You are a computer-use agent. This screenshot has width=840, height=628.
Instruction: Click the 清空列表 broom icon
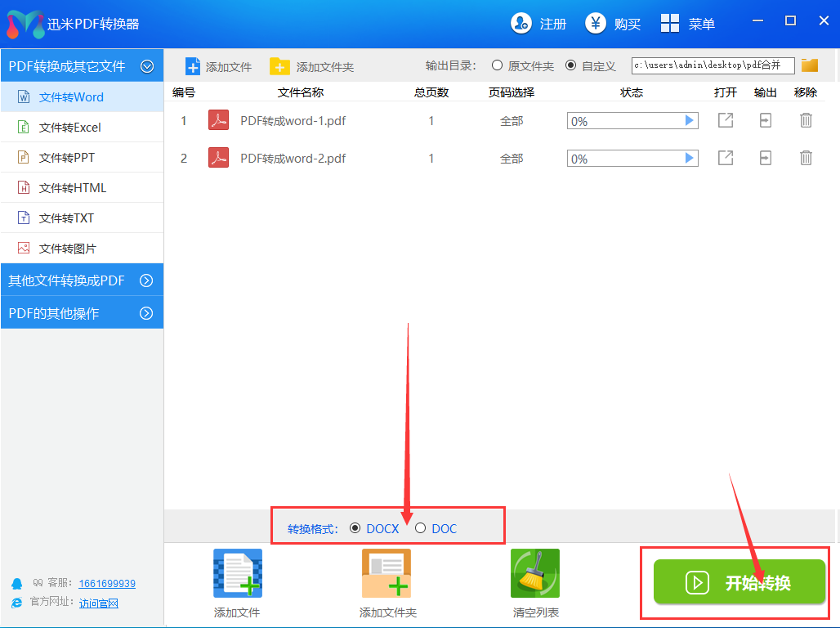(x=535, y=573)
